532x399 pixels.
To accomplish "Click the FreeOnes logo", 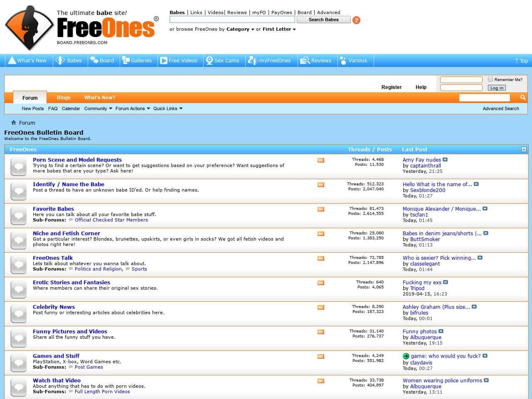I will (82, 27).
